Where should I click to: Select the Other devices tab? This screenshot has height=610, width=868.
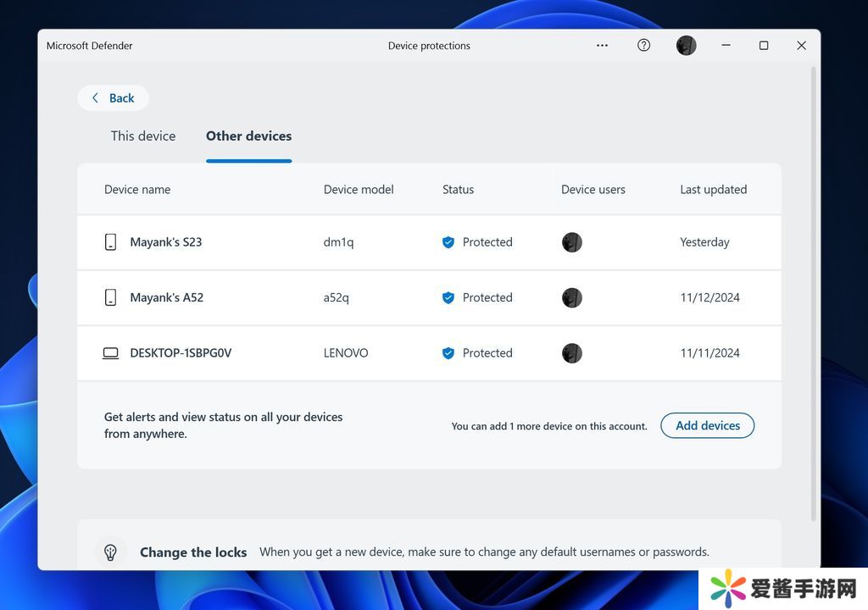click(248, 136)
